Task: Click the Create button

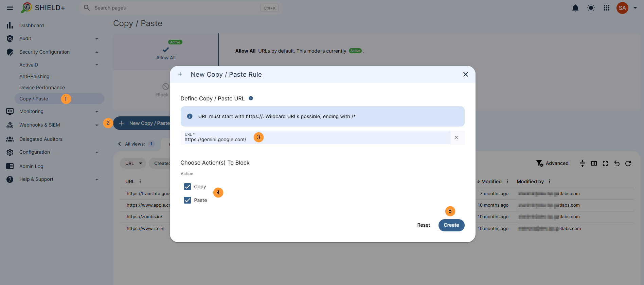Action: click(x=451, y=225)
